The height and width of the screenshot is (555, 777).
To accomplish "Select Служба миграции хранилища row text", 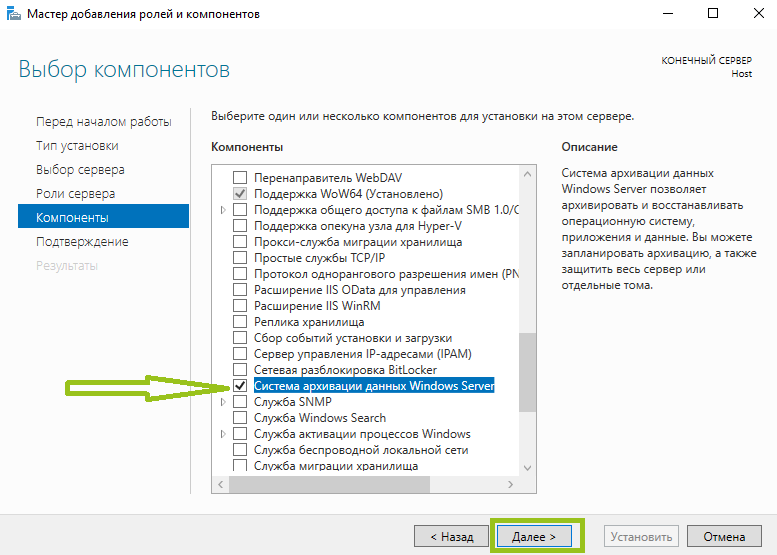I will [336, 466].
